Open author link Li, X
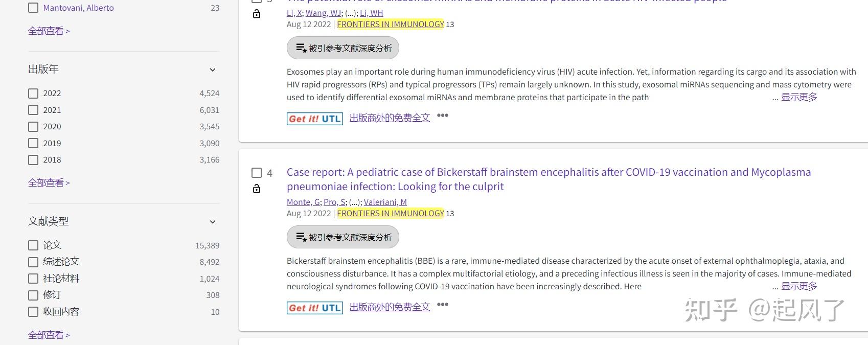 pyautogui.click(x=294, y=13)
